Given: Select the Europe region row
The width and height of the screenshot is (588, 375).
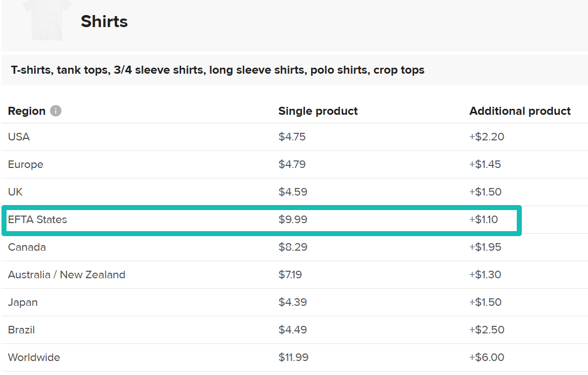Looking at the screenshot, I should 295,164.
